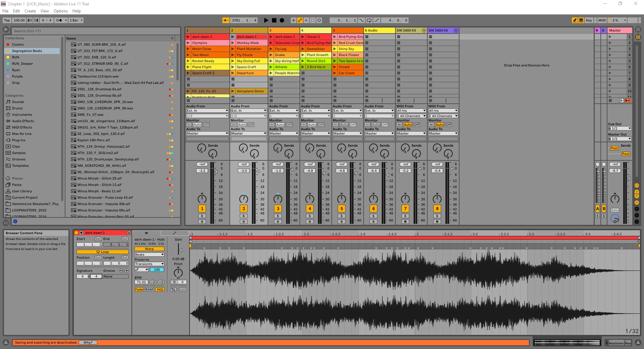Click the Save Default Clip icon

tap(128, 233)
